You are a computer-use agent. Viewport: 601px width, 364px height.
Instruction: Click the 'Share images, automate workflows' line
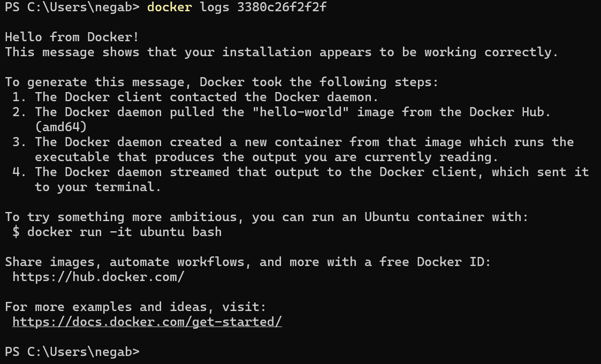click(248, 262)
